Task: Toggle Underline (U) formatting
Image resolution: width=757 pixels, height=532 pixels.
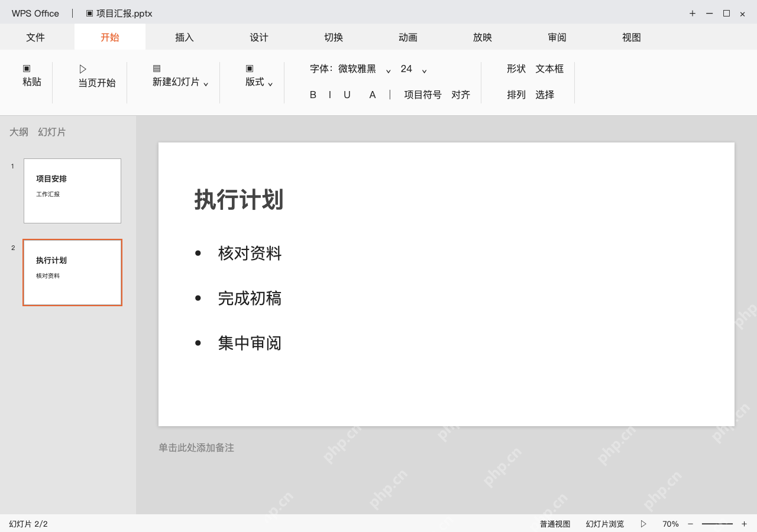Action: 347,95
